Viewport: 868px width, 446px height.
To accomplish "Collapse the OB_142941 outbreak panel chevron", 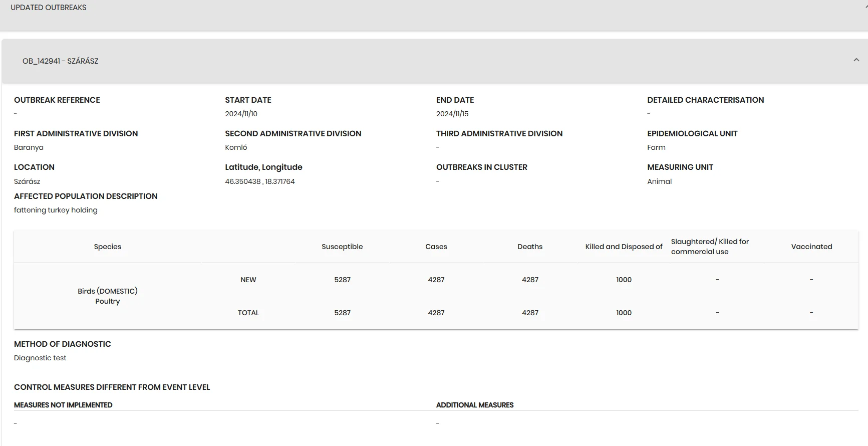I will pos(856,60).
